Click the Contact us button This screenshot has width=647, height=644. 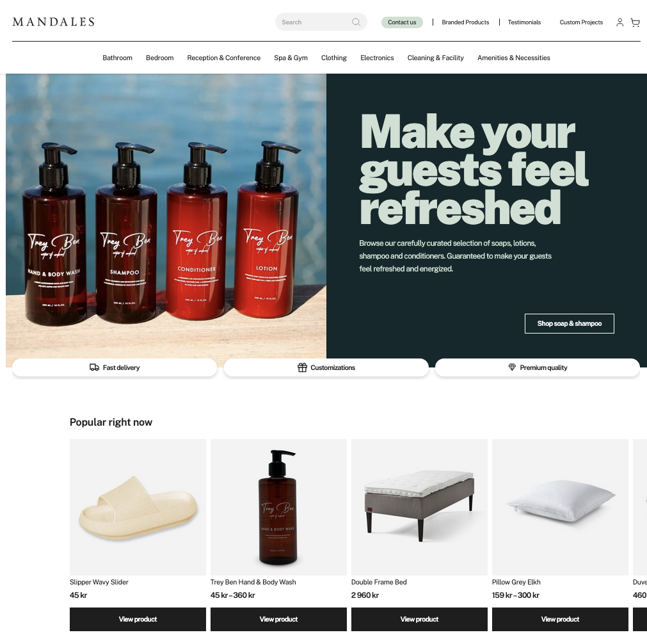click(402, 22)
